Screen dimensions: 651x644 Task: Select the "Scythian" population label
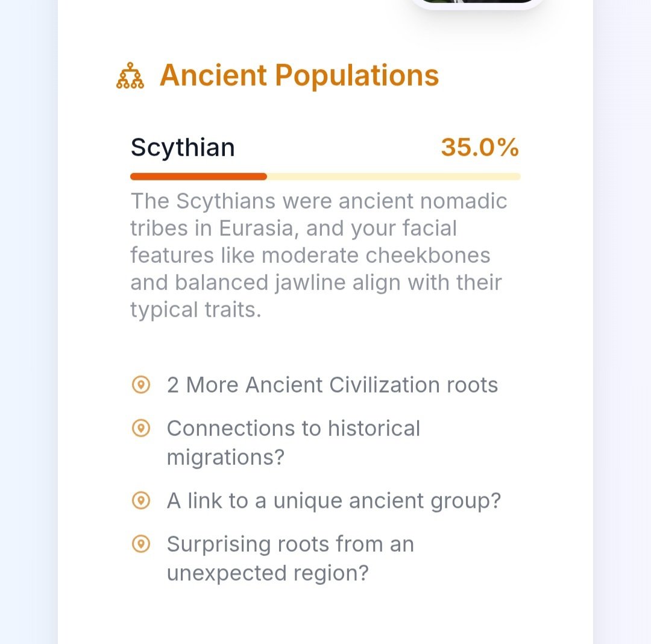coord(183,147)
